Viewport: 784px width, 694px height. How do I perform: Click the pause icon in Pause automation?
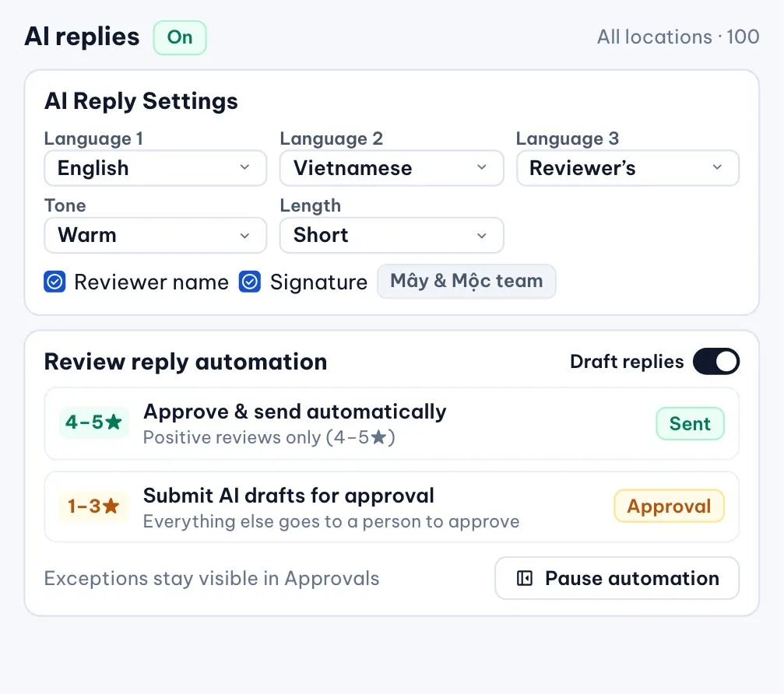525,578
